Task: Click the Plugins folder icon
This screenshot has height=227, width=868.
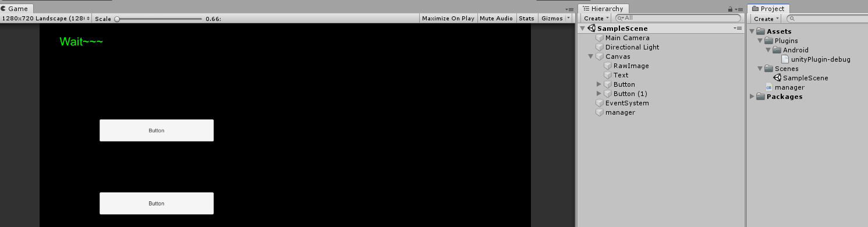Action: [768, 41]
